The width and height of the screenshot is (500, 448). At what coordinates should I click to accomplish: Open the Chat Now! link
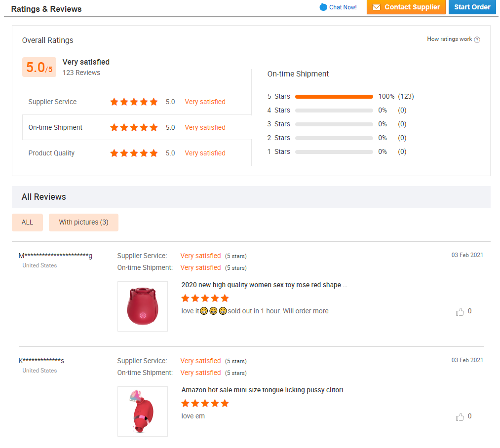point(343,7)
